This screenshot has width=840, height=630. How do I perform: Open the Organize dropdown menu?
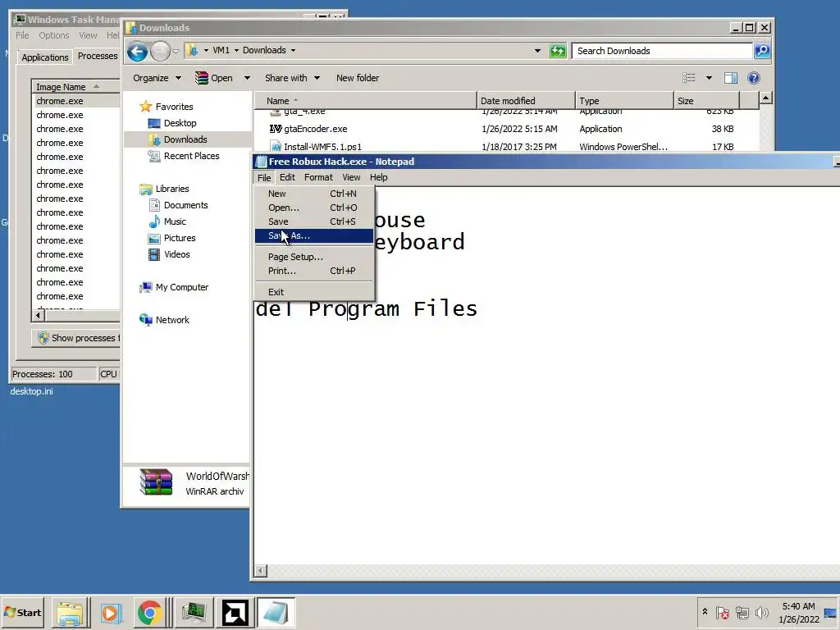point(157,78)
